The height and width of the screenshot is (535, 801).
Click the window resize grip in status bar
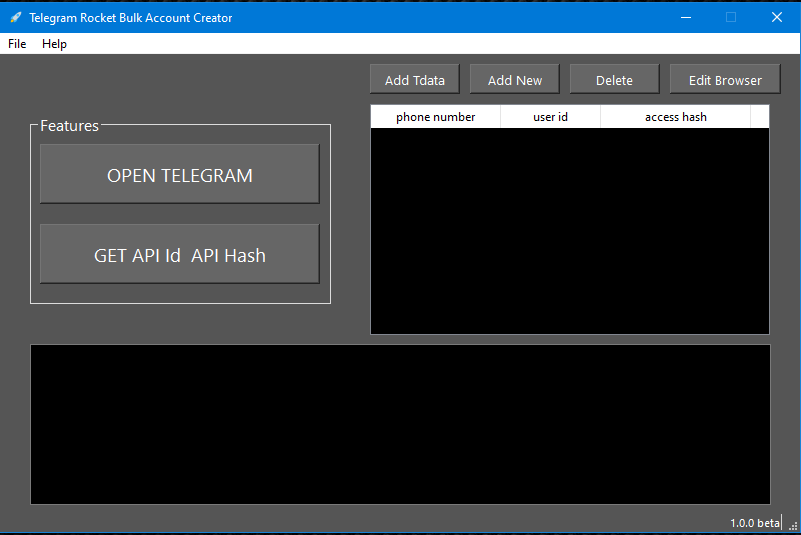793,526
